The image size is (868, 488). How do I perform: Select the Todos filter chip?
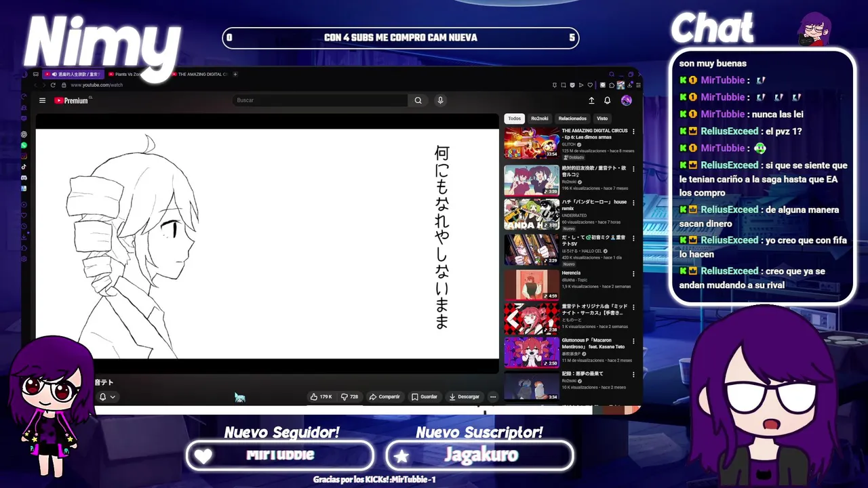[x=515, y=119]
